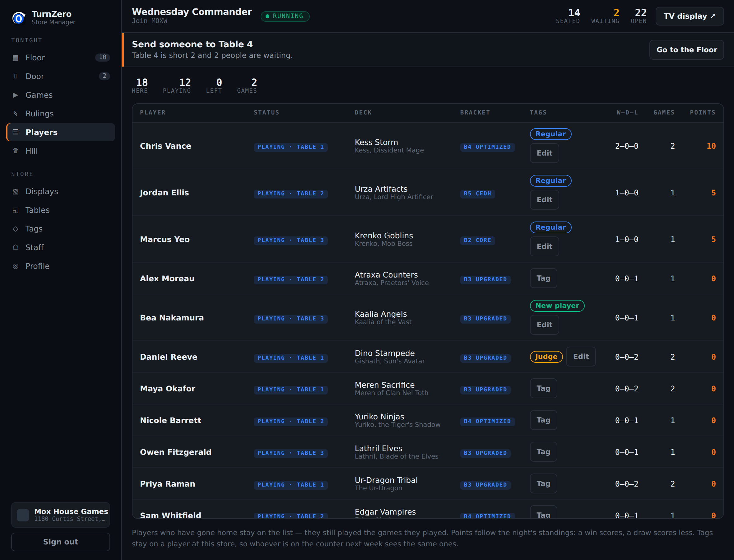Select player name Daniel Reeve
The image size is (734, 560).
(x=169, y=357)
